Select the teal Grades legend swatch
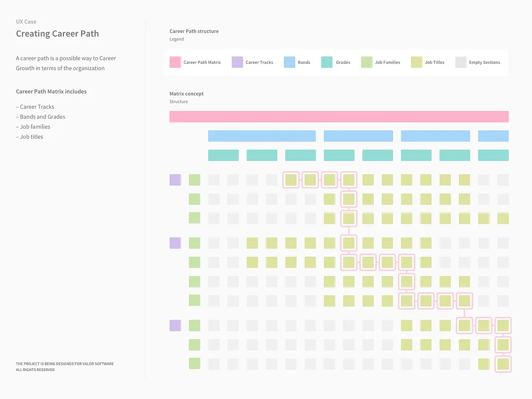 pos(327,62)
